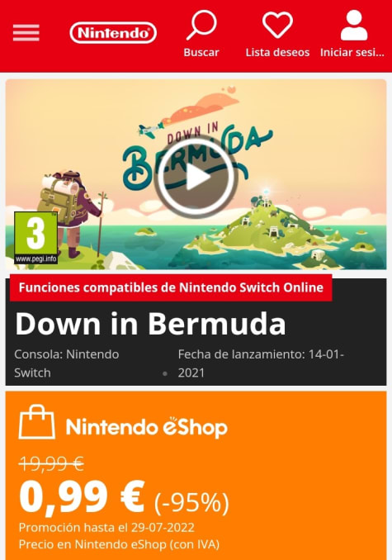392x560 pixels.
Task: Open Funciones compatibles de Nintendo Switch Online
Action: 171,287
